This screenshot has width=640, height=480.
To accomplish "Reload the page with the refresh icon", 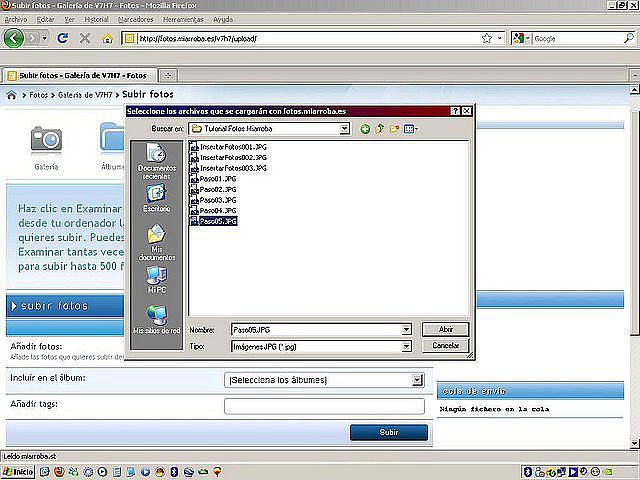I will coord(62,38).
